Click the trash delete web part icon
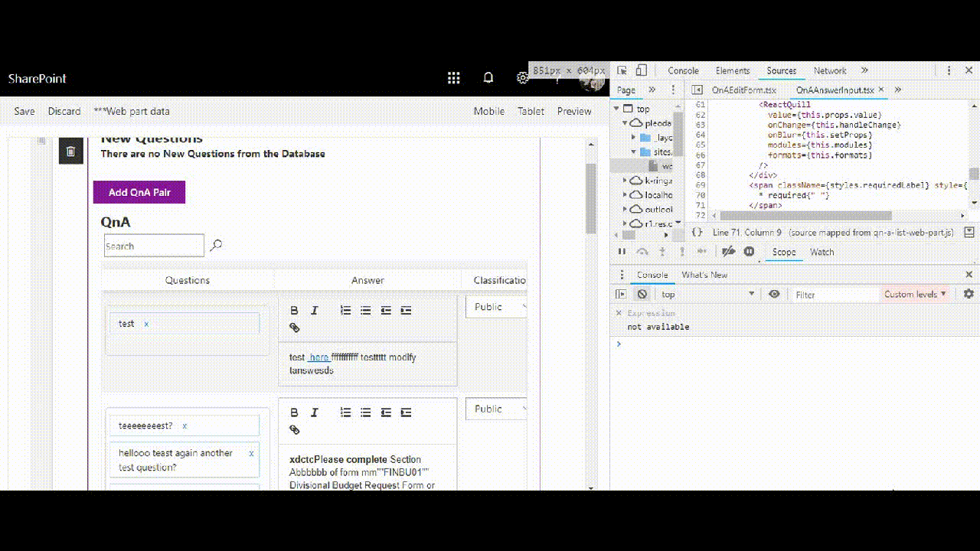980x551 pixels. (70, 152)
